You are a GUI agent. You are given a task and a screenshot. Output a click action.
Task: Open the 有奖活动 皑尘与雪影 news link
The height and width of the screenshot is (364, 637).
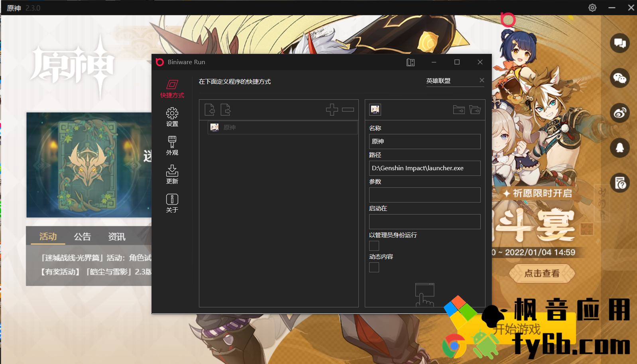(96, 272)
